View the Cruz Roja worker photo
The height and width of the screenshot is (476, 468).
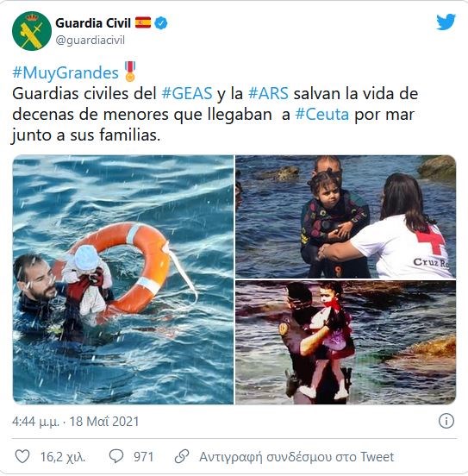click(x=346, y=216)
